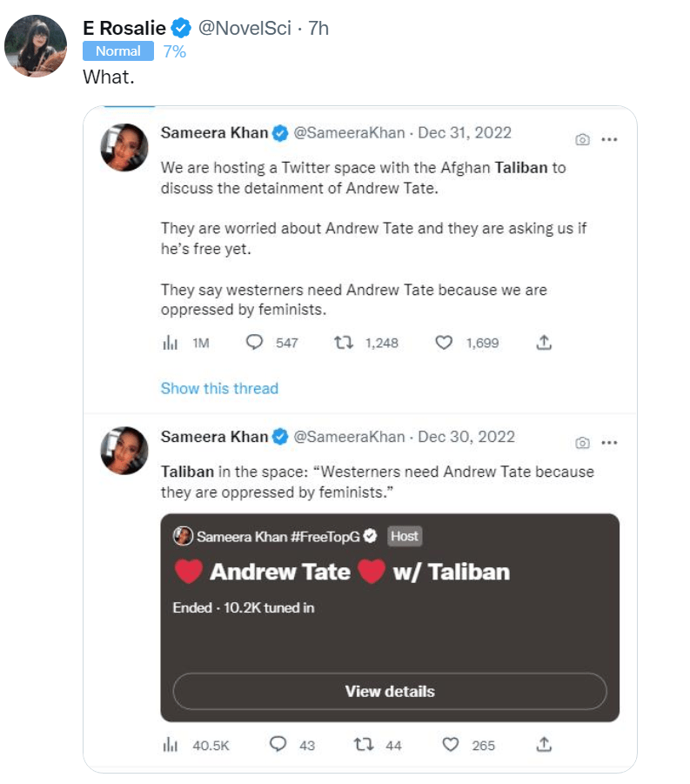The width and height of the screenshot is (690, 784).
Task: View analytics of the 40.5K views tweet
Action: (x=171, y=745)
